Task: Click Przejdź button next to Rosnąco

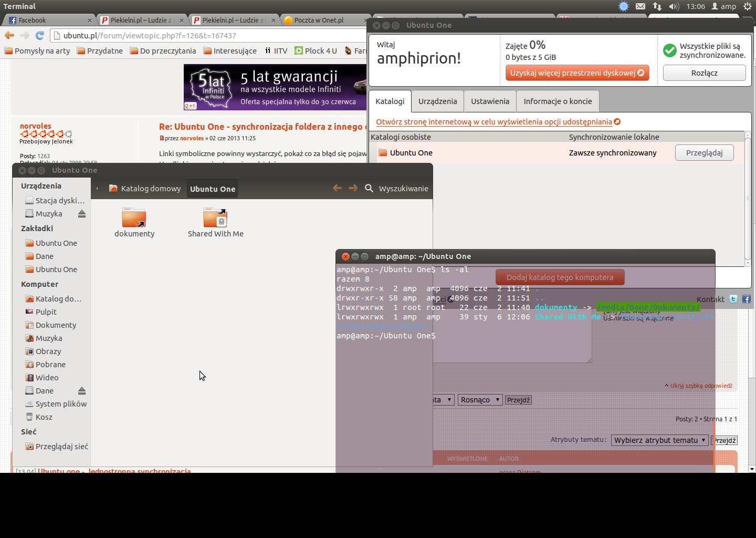Action: pos(519,400)
